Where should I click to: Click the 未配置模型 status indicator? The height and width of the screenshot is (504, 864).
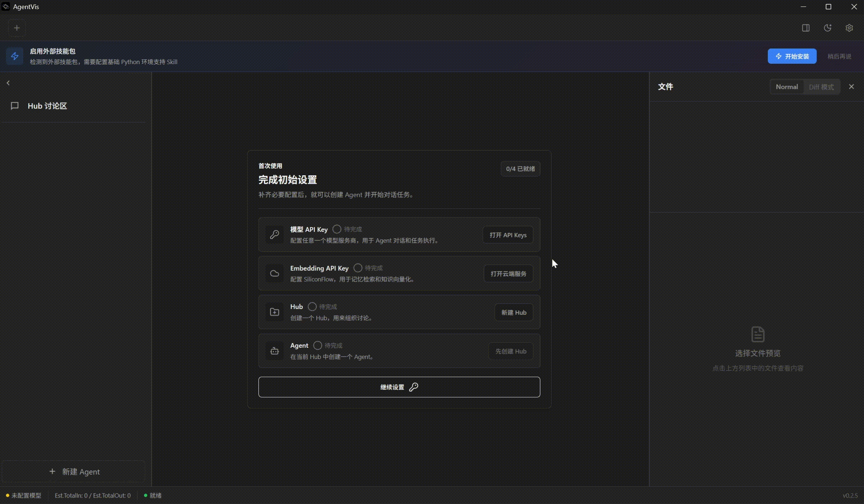24,495
